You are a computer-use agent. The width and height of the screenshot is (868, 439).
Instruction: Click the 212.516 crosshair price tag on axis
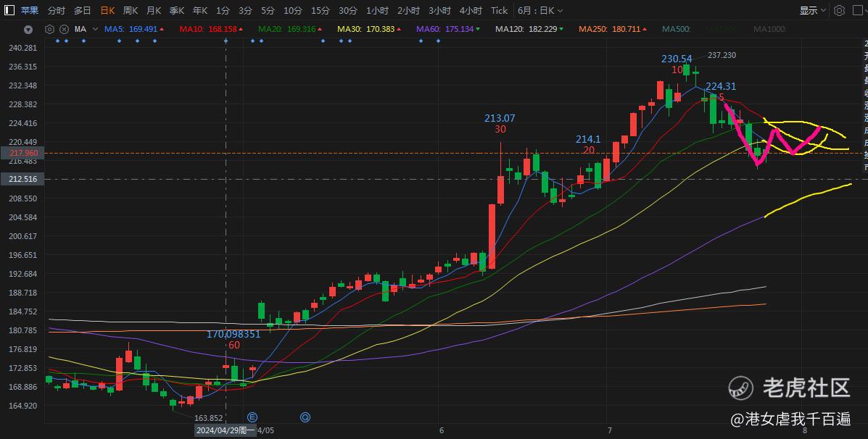coord(22,179)
